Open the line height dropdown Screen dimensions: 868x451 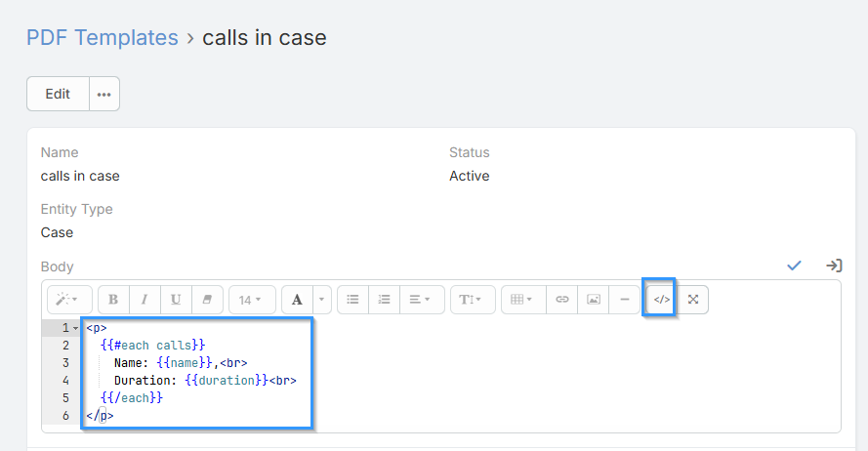(x=472, y=300)
